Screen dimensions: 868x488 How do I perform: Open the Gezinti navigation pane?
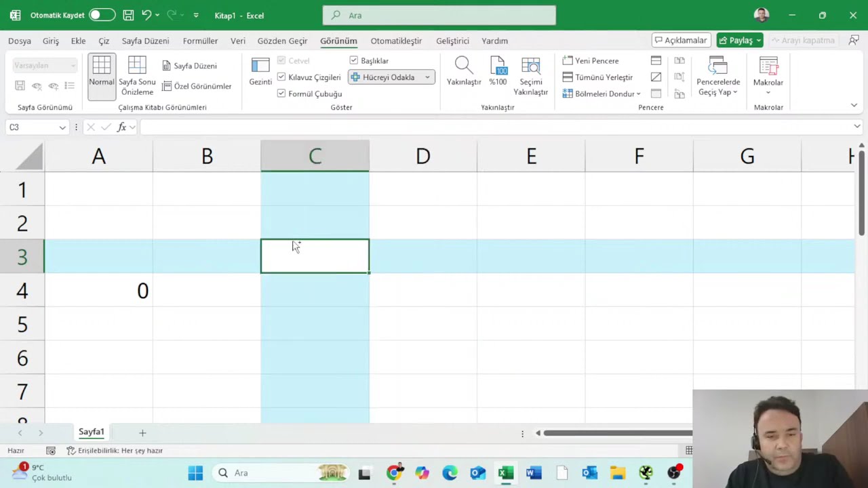260,71
